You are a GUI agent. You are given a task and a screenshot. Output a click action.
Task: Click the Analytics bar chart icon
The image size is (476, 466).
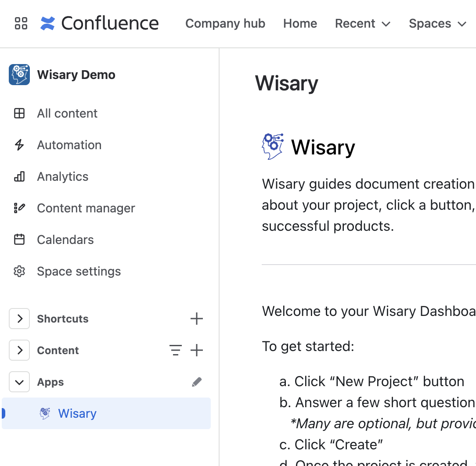(19, 176)
